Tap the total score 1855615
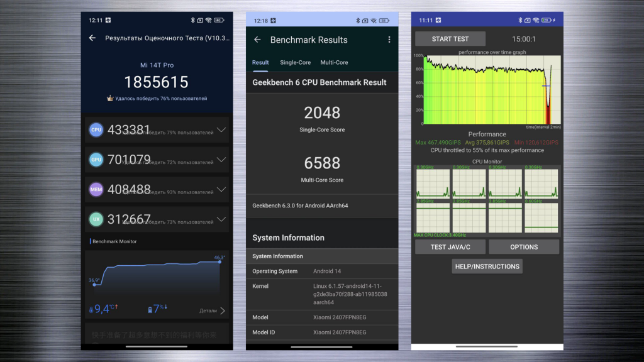 [157, 82]
